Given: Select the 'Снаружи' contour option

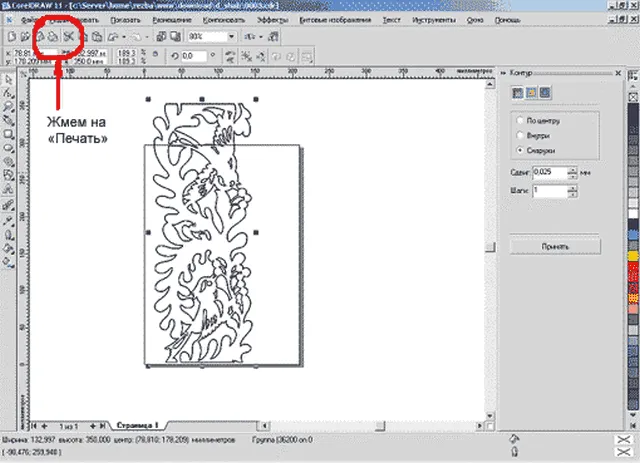Looking at the screenshot, I should 536,150.
